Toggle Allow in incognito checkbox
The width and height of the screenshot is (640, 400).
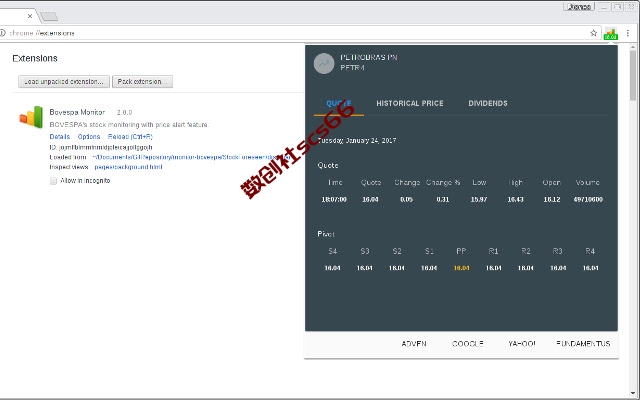53,181
